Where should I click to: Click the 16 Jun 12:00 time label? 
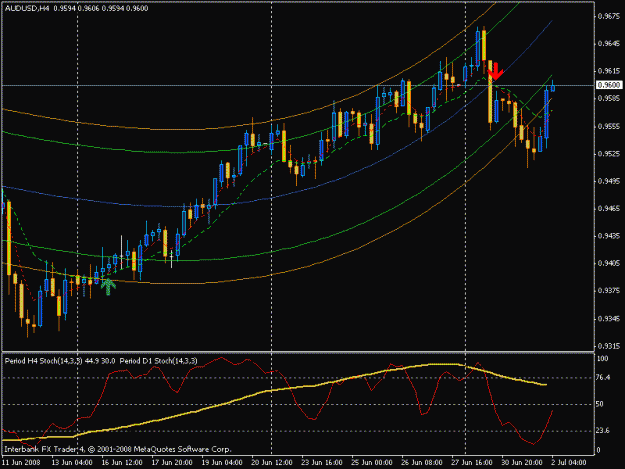point(122,462)
